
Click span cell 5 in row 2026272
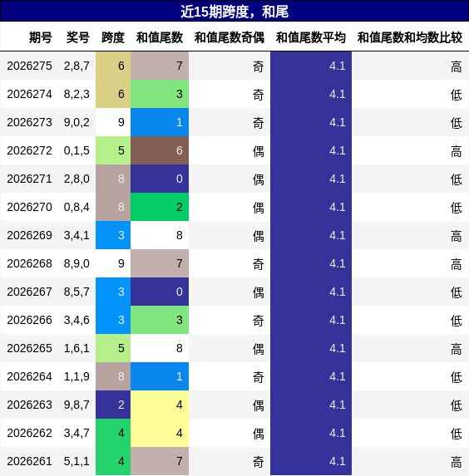coord(113,150)
